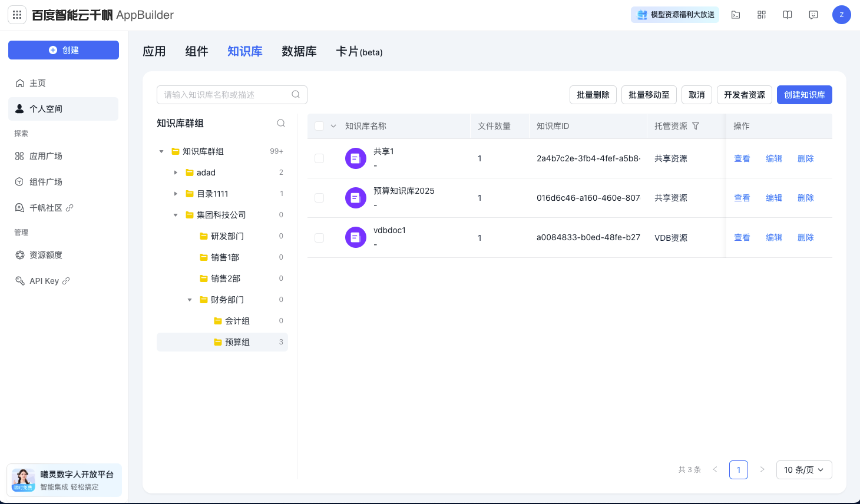The height and width of the screenshot is (504, 860).
Task: Open the 10 条/页 page size dropdown
Action: 804,470
